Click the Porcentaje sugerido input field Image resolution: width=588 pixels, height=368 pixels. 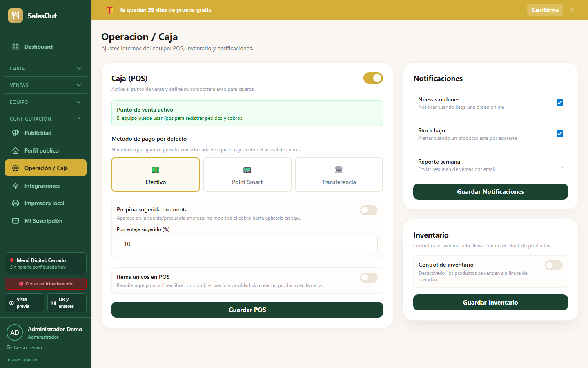[x=247, y=244]
